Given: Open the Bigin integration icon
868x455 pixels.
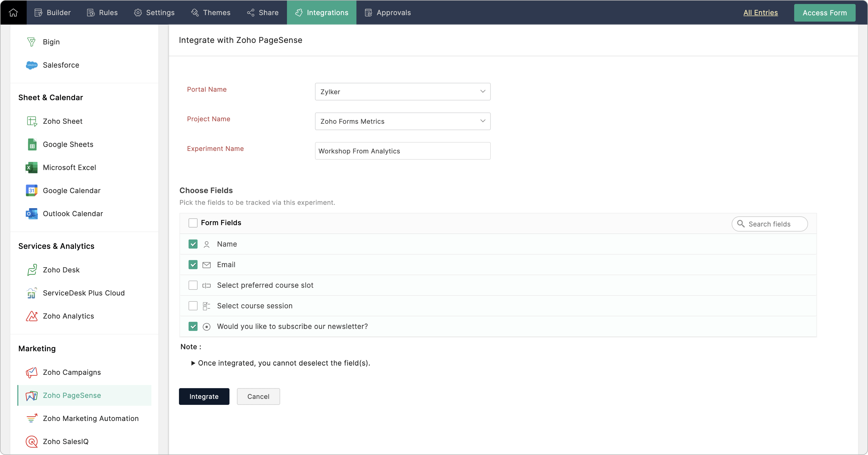Looking at the screenshot, I should (31, 42).
